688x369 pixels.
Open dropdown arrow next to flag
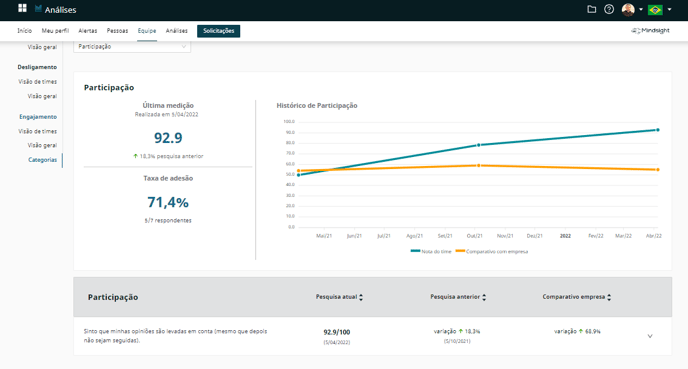pyautogui.click(x=669, y=9)
